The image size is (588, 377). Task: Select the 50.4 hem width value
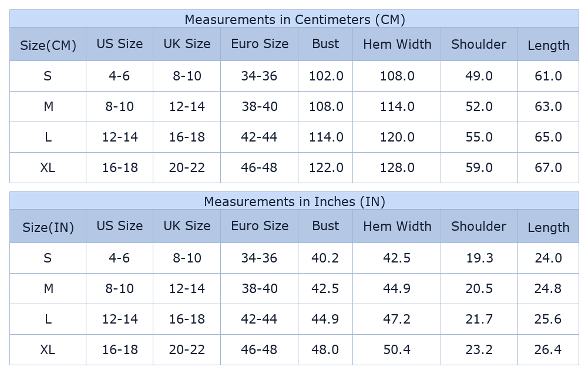coord(397,349)
